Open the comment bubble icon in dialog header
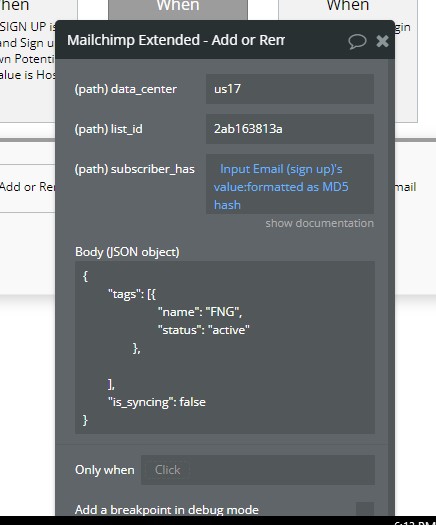Image resolution: width=436 pixels, height=525 pixels. (357, 42)
